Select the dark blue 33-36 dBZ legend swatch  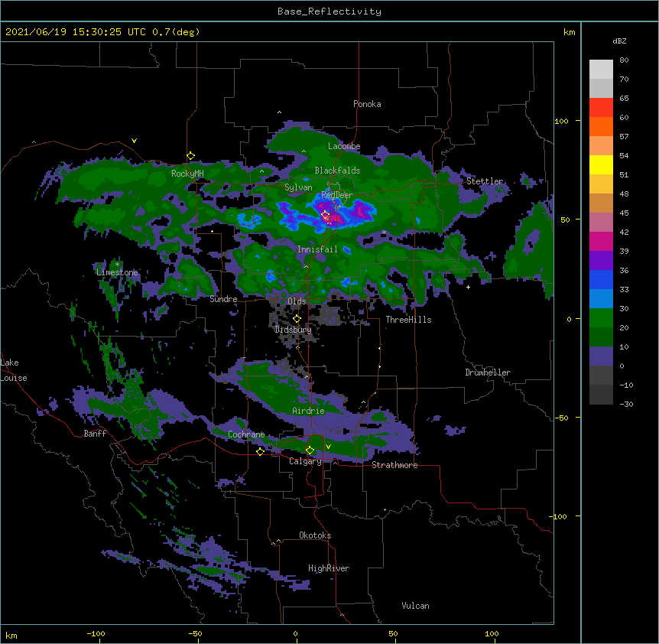601,279
